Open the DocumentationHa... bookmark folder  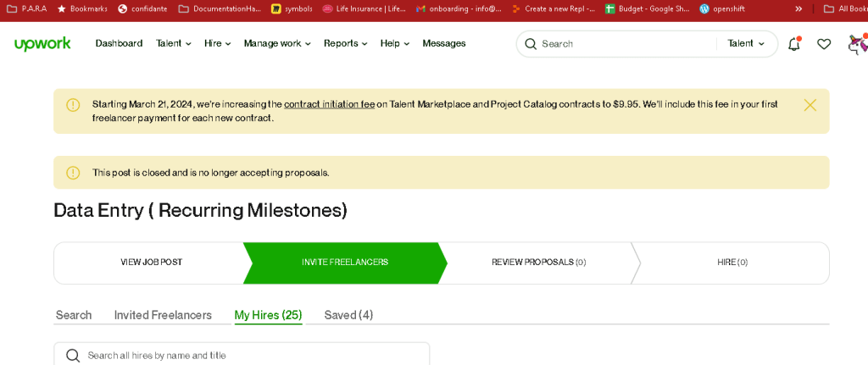(220, 8)
